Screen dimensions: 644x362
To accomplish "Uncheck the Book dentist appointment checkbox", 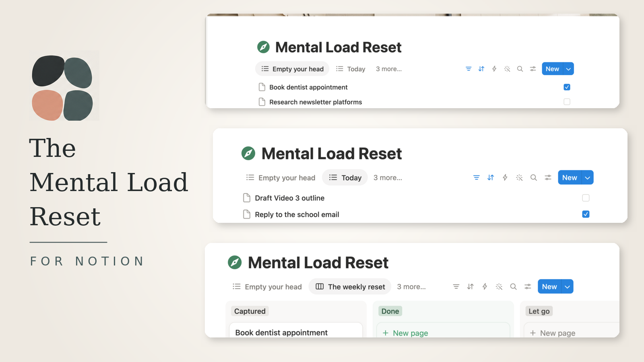I will 567,87.
